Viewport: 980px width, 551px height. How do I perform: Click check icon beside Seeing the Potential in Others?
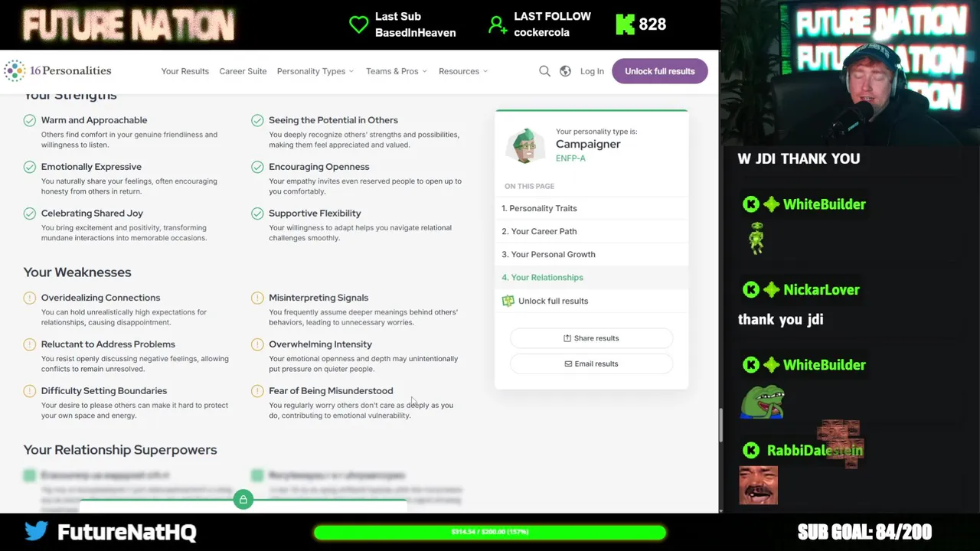click(257, 120)
